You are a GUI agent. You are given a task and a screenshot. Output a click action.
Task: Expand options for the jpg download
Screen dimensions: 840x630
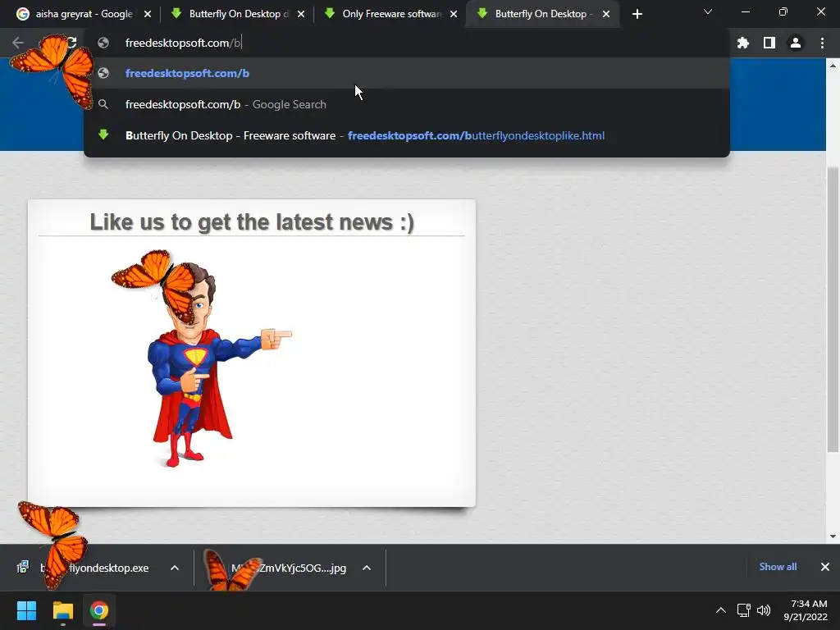point(367,568)
